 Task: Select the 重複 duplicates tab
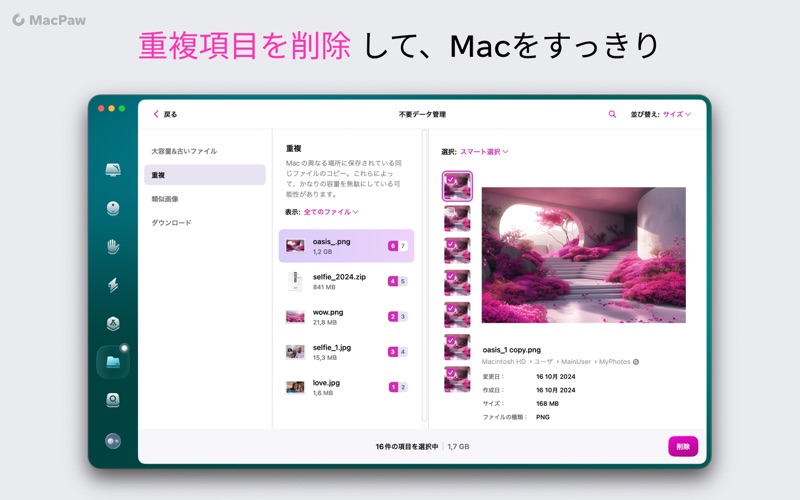pyautogui.click(x=205, y=175)
